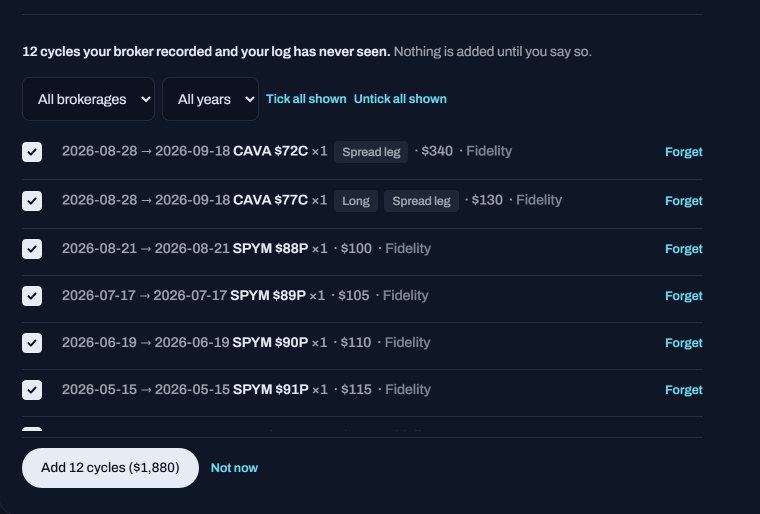Viewport: 760px width, 514px height.
Task: Uncheck the SPYM $90P cycle checkbox
Action: pos(32,343)
